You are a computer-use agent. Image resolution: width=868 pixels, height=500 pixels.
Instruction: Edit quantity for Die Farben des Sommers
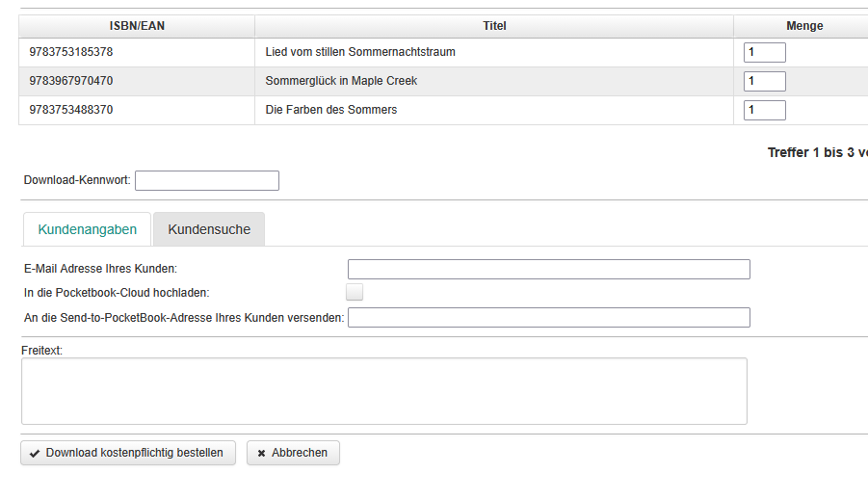764,110
